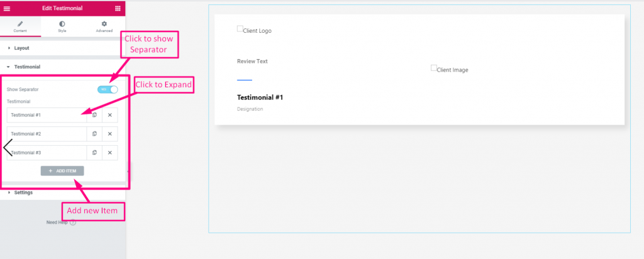Expand the Layout section
Viewport: 644px width, 259px height.
62,48
